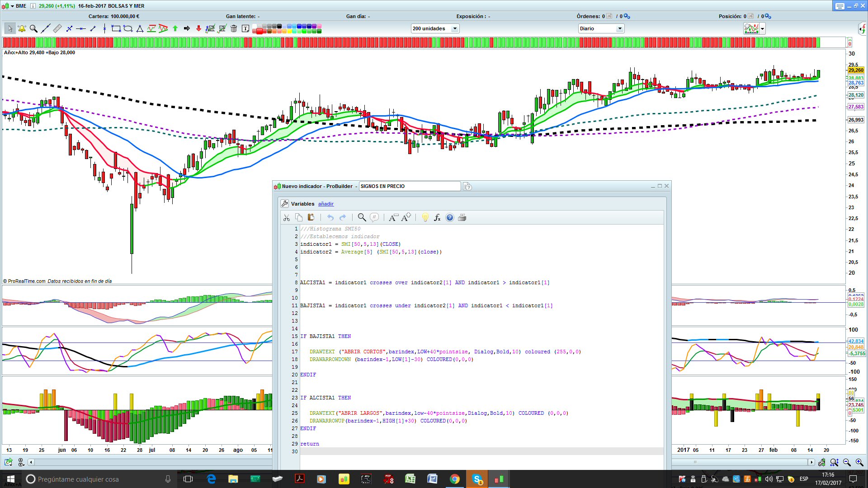Click the trash bin delete-objects icon
Image resolution: width=868 pixels, height=488 pixels.
point(234,28)
